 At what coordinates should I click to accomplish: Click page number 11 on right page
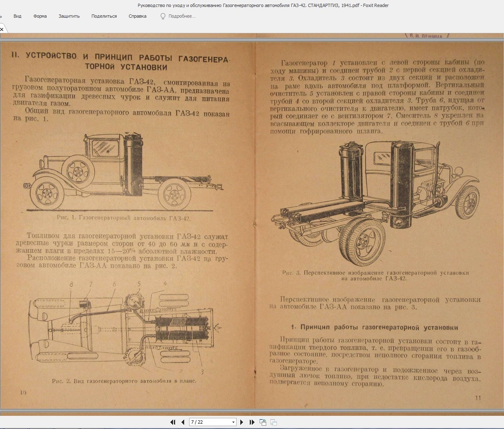(x=478, y=398)
